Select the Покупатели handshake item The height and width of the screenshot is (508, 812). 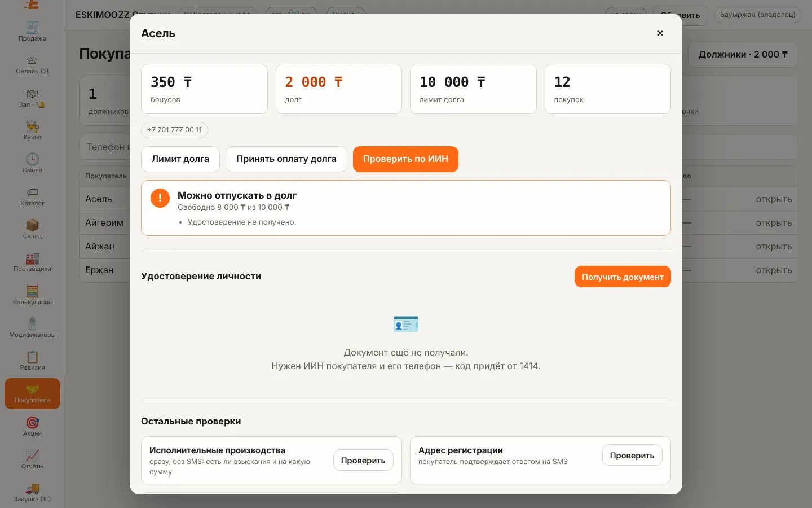pos(32,393)
